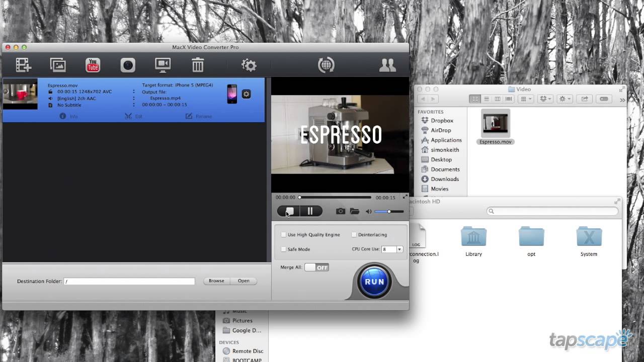Switch Video Finder to cover flow view
Viewport: 644px width, 362px height.
509,99
